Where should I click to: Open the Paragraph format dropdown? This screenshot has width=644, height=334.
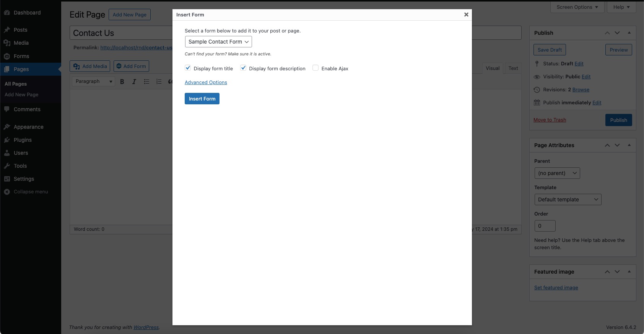(93, 81)
